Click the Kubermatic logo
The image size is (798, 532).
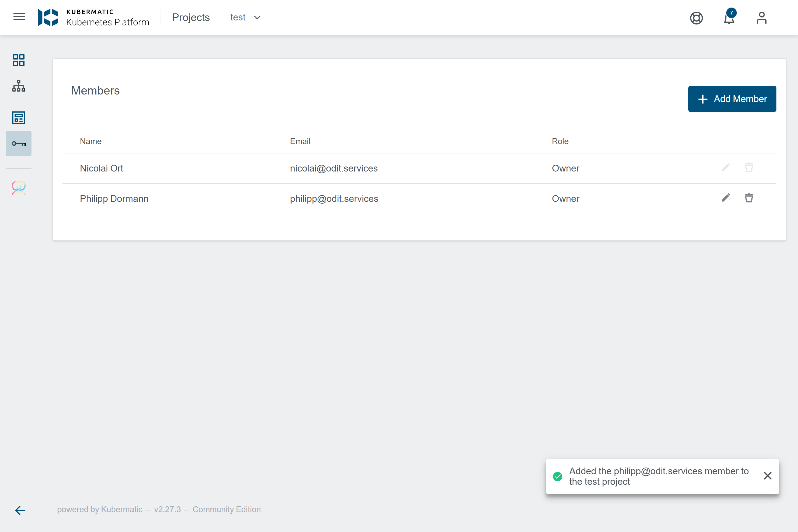(48, 17)
